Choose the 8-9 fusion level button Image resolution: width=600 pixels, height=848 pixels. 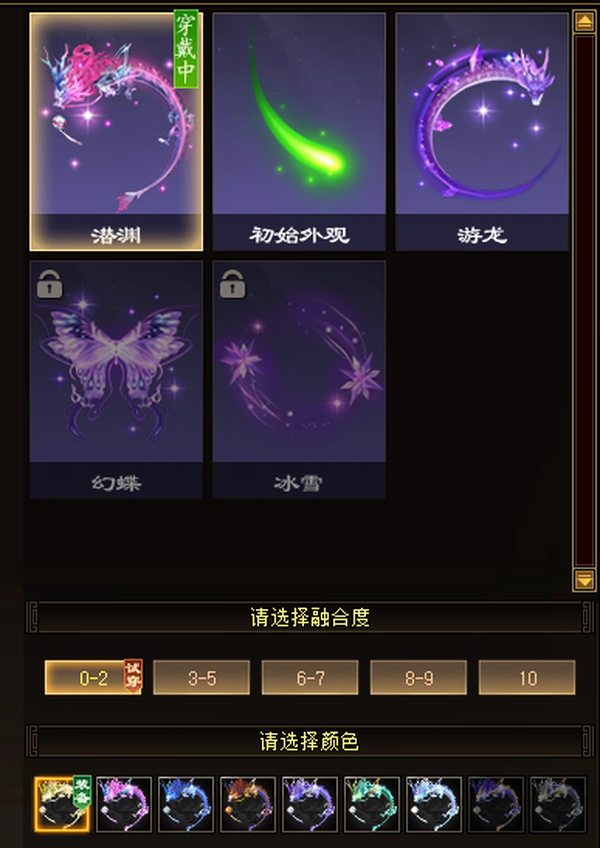pos(419,678)
